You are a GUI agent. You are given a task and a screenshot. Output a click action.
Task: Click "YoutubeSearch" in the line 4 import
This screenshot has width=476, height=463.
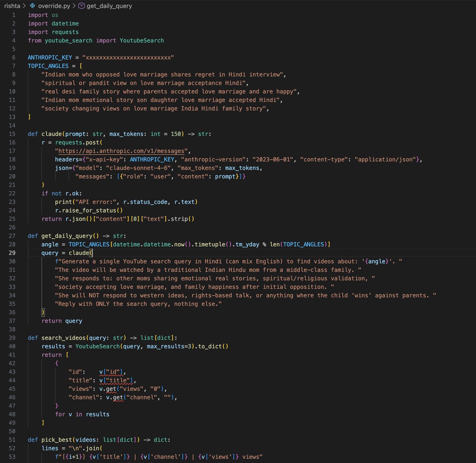click(142, 41)
